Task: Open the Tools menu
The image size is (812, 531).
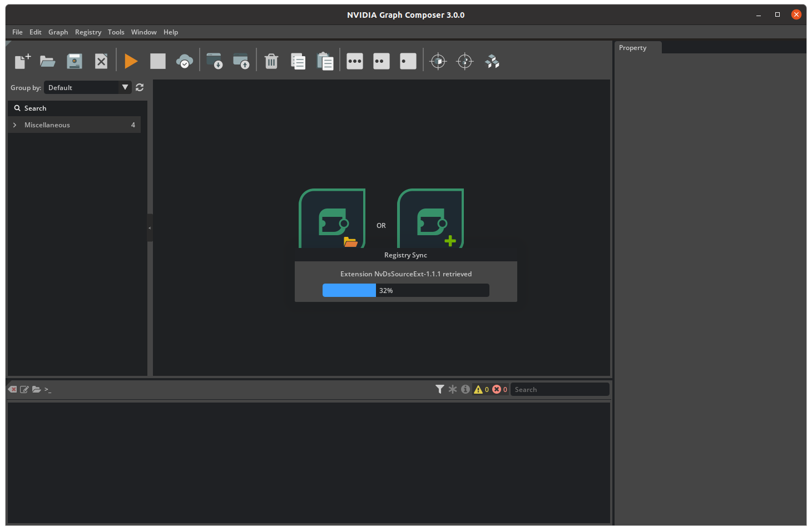Action: (116, 32)
